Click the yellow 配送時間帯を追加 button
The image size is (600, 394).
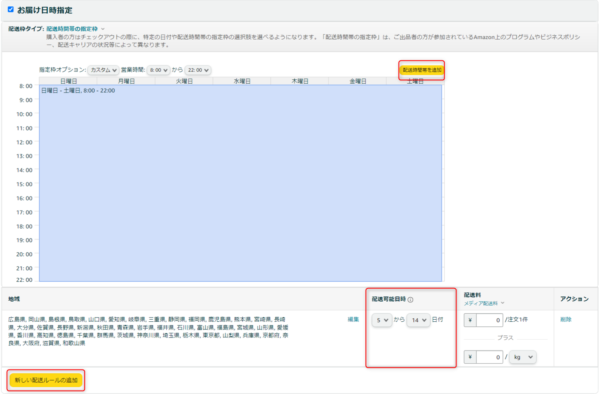point(422,70)
